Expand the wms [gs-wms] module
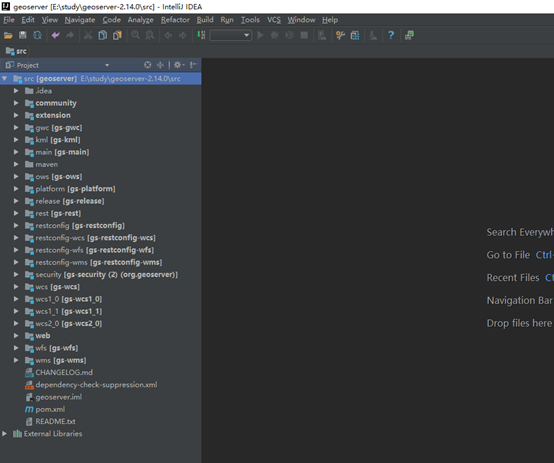This screenshot has height=463, width=554. click(16, 360)
